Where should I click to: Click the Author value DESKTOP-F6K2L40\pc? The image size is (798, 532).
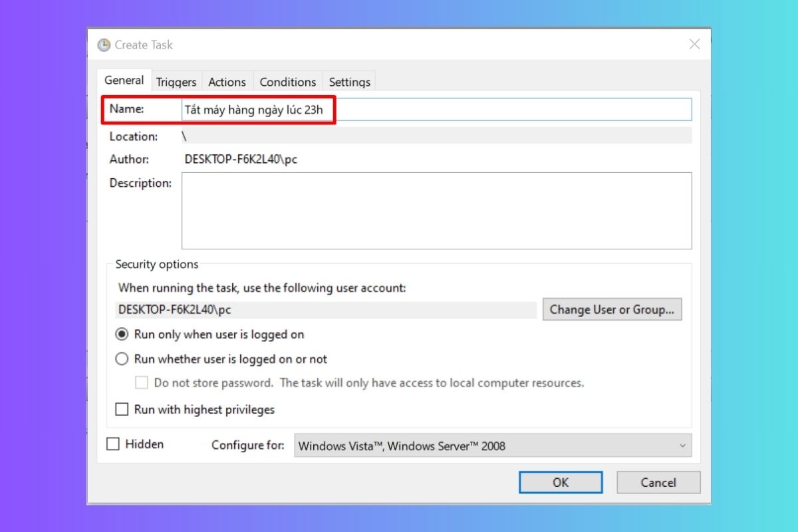[241, 160]
